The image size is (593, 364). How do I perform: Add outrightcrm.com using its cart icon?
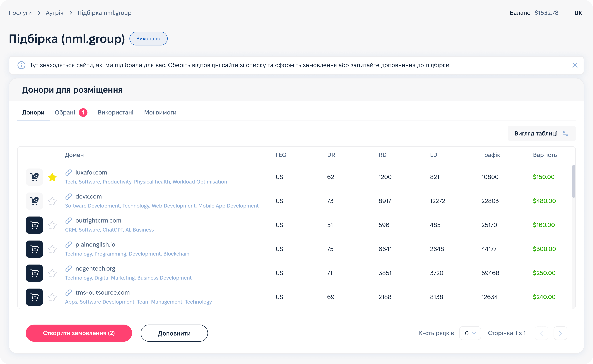coord(34,225)
